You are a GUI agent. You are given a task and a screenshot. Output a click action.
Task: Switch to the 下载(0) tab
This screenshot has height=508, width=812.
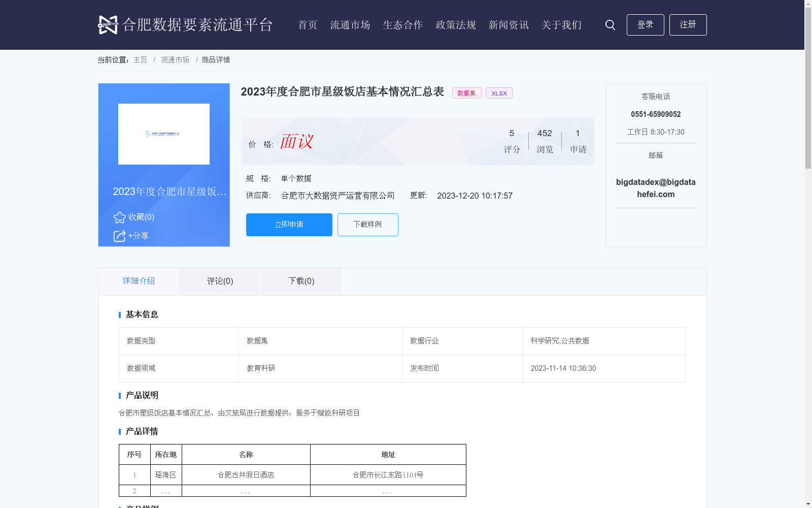tap(301, 281)
